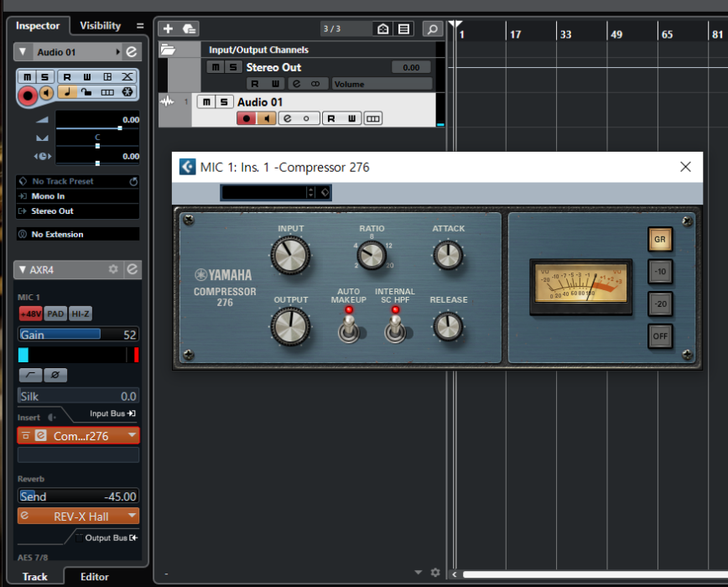Click the plugin preset browser diamond icon

point(325,192)
